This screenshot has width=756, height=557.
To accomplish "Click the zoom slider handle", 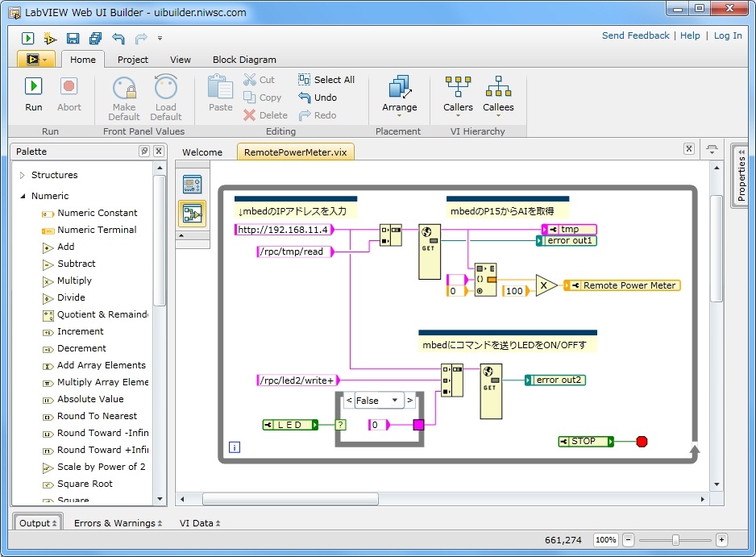I will pyautogui.click(x=675, y=540).
